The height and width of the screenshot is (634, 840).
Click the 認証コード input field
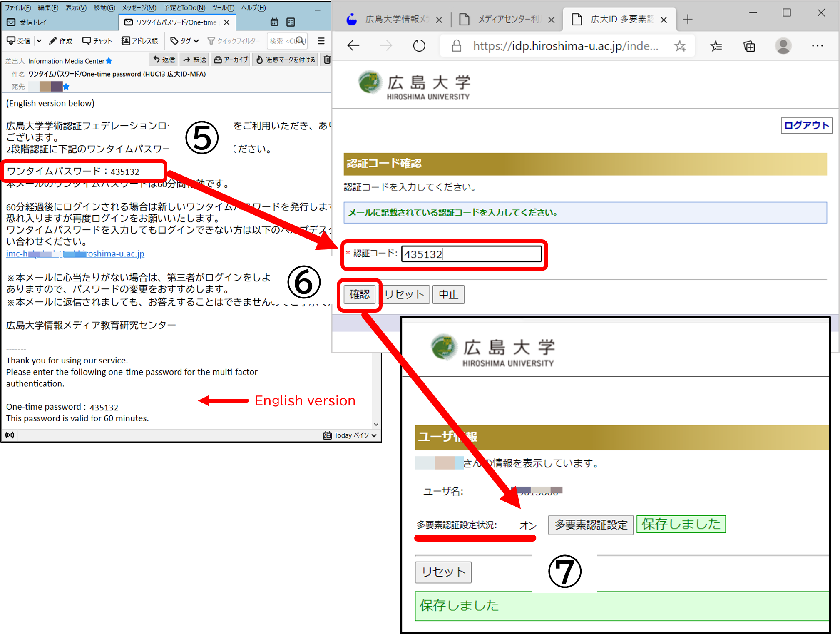pyautogui.click(x=471, y=254)
